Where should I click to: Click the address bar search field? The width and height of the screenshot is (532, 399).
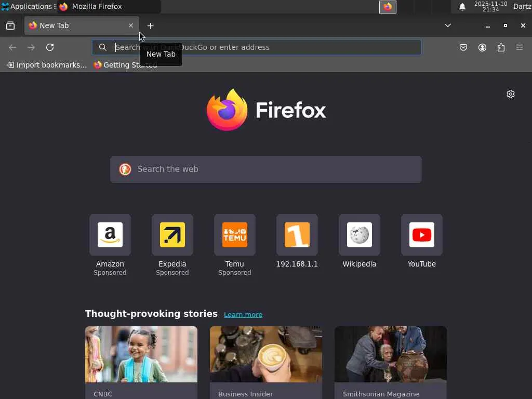coord(257,47)
